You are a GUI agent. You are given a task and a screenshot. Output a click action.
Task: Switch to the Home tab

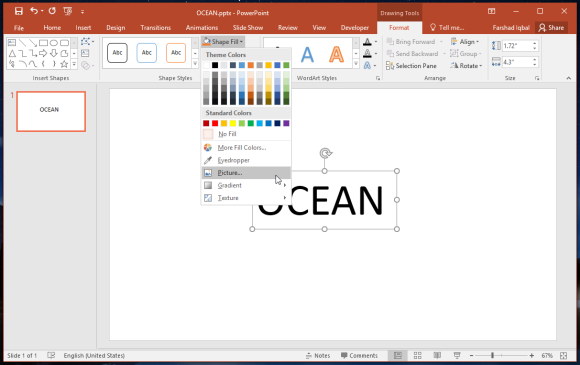[52, 28]
